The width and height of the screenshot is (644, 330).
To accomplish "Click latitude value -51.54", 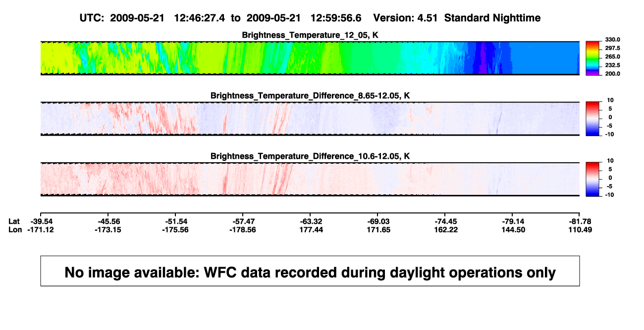I will pos(175,221).
